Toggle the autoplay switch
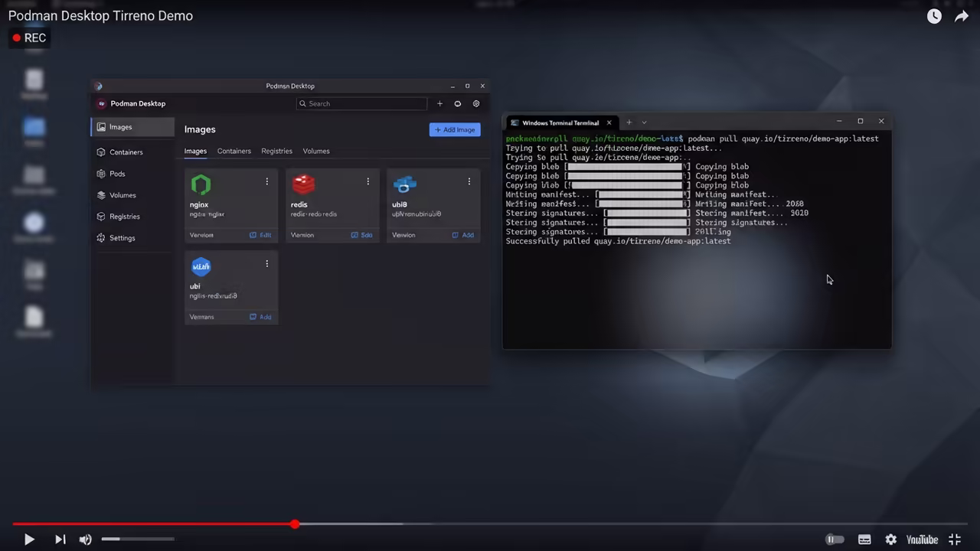The image size is (980, 551). click(835, 540)
